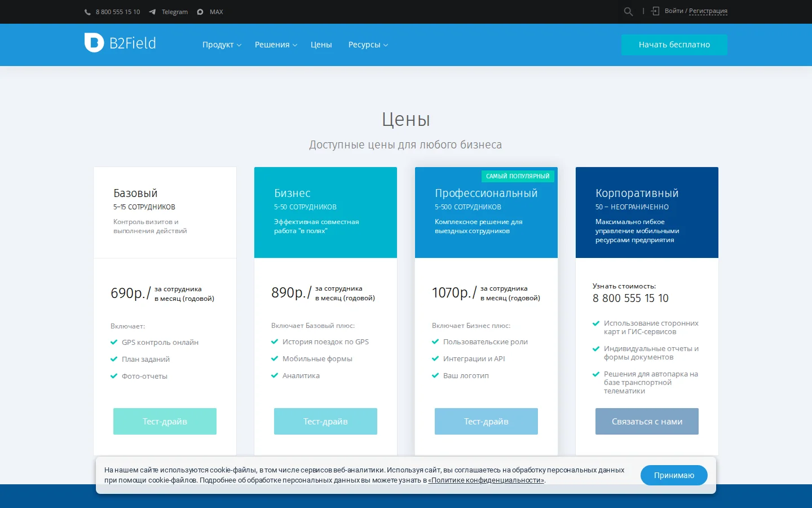The image size is (812, 508).
Task: Click checkmark beside Аналитика
Action: point(275,375)
